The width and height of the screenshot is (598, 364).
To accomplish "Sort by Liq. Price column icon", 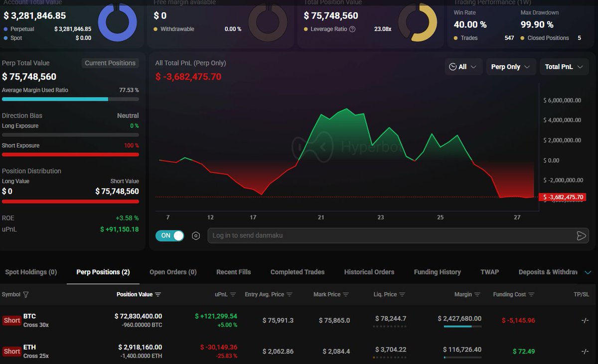I will 402,294.
